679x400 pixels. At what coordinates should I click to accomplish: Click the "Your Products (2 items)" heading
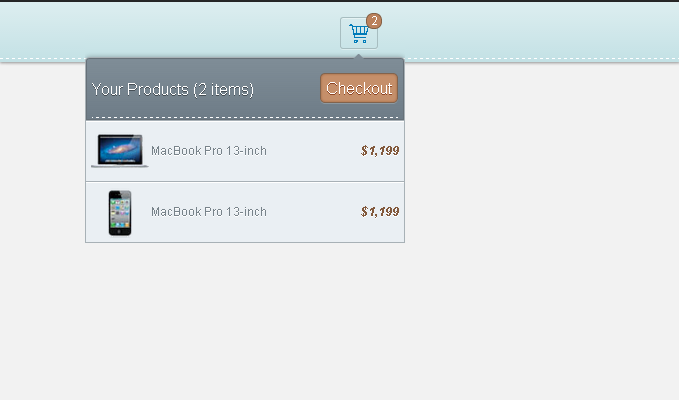point(173,89)
